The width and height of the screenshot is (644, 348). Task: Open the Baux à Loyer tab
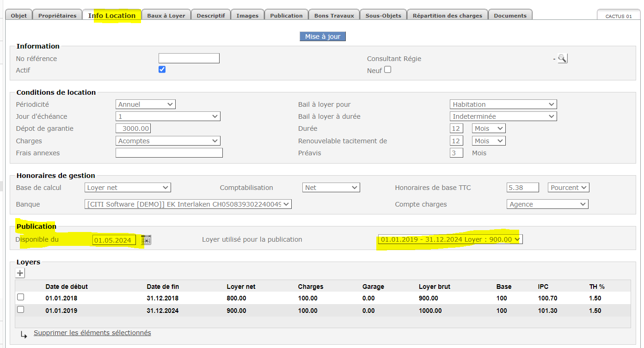(166, 16)
